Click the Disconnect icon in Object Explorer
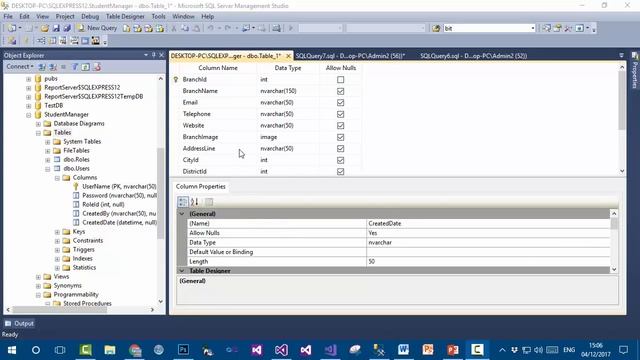Image resolution: width=640 pixels, height=360 pixels. [53, 67]
